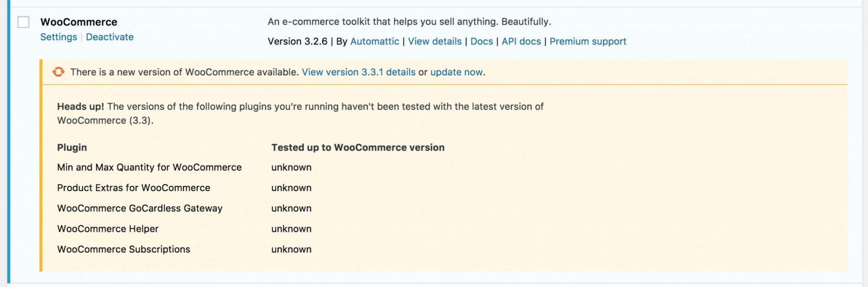Click update now for WooCommerce
Screen dimensions: 868x287
(x=456, y=72)
